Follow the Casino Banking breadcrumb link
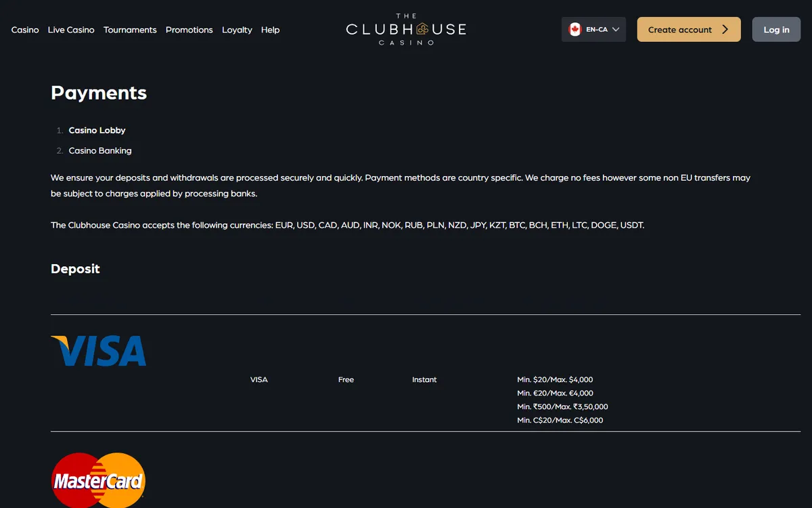This screenshot has height=508, width=812. click(100, 150)
